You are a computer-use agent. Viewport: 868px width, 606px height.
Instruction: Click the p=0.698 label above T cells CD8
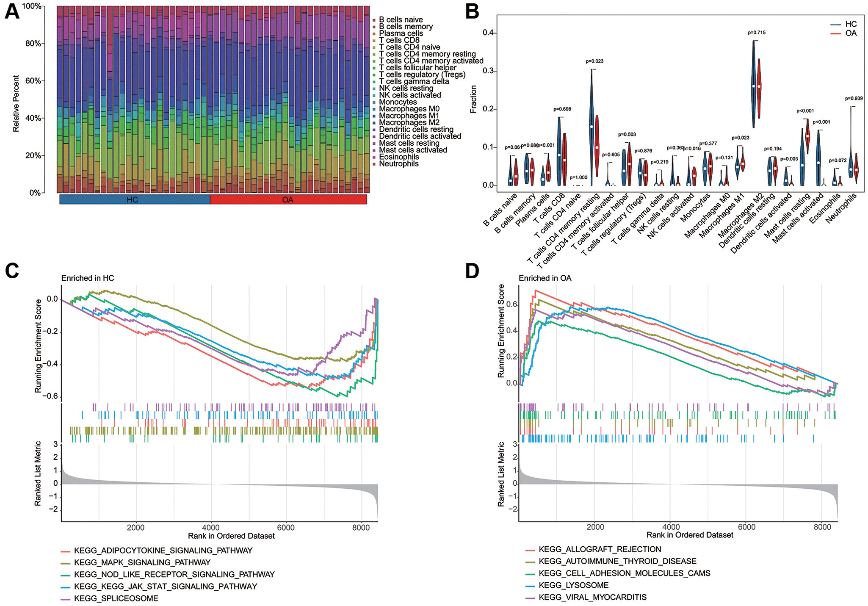[562, 109]
